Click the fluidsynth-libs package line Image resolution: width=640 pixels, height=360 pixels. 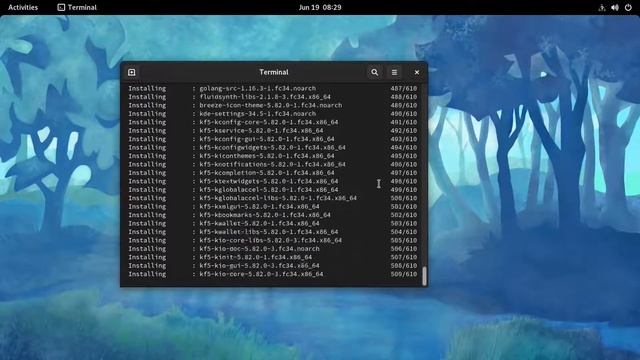tap(273, 97)
